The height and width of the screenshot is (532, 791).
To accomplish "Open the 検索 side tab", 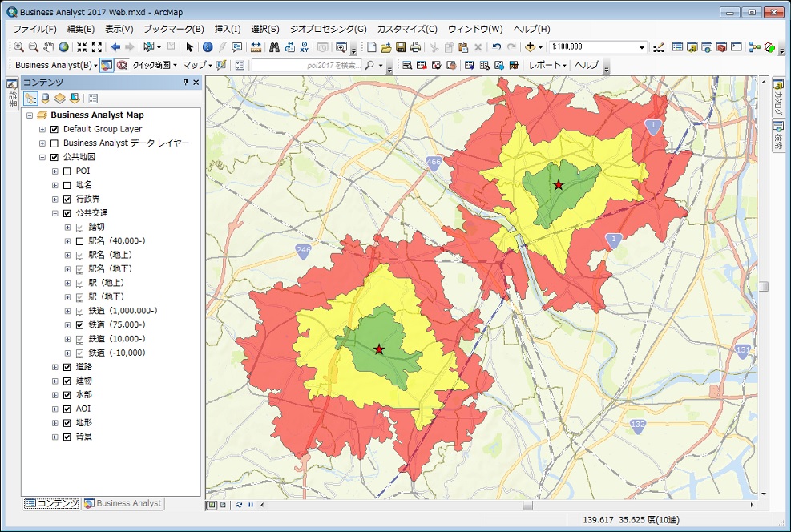I will [778, 134].
